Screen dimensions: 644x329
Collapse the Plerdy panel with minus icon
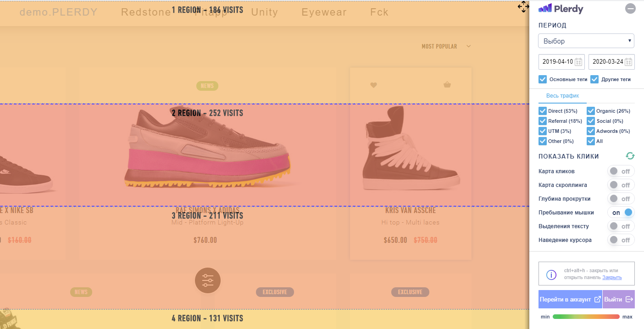(x=630, y=8)
